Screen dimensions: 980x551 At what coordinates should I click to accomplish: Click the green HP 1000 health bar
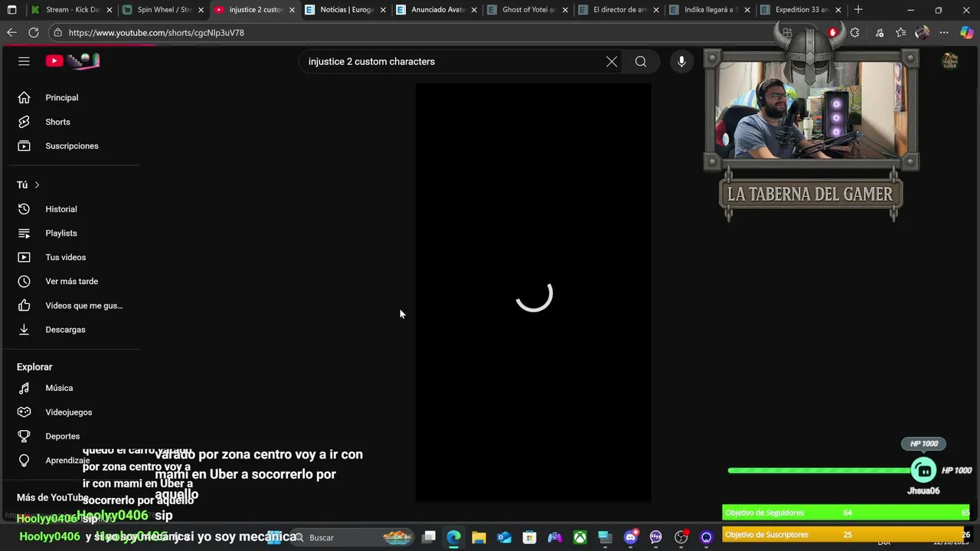[819, 471]
